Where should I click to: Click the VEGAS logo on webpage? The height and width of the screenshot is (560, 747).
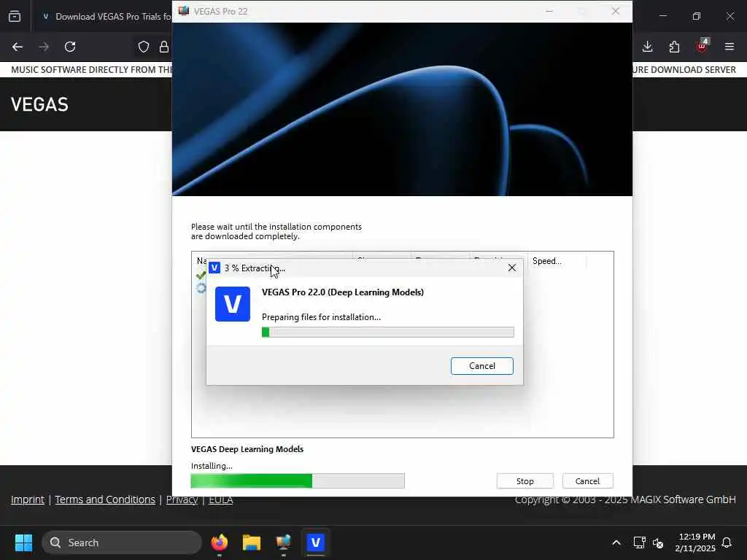(x=39, y=104)
